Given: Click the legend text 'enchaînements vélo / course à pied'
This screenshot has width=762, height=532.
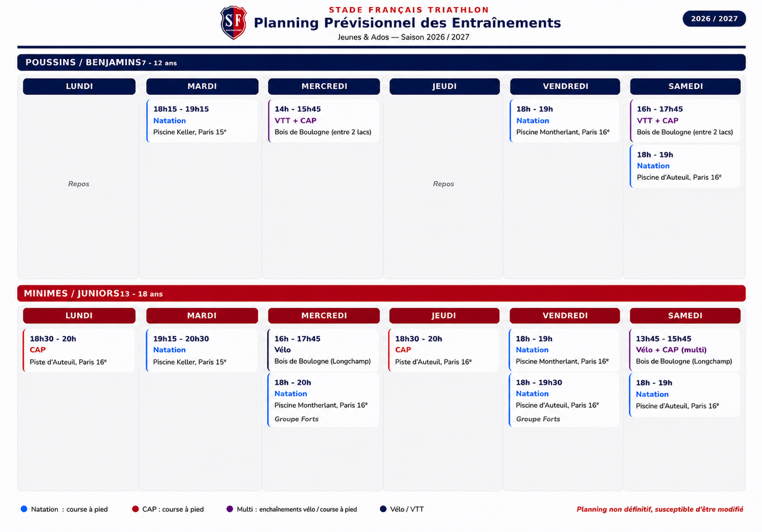Looking at the screenshot, I should 308,509.
